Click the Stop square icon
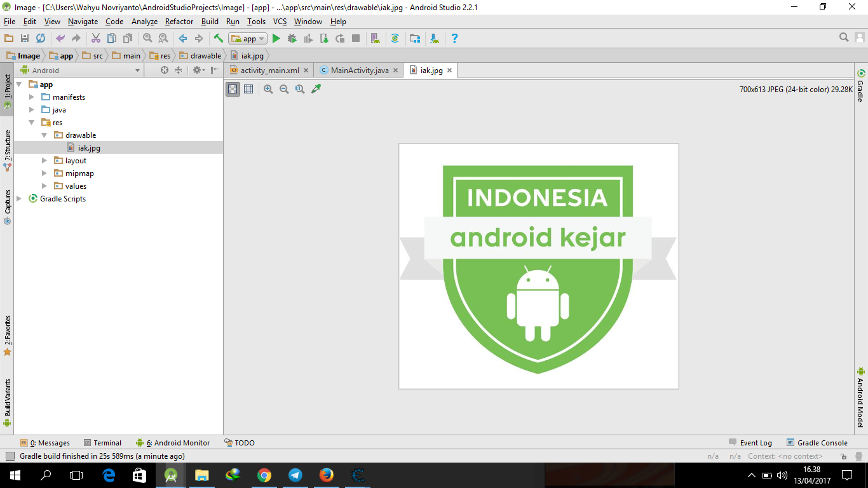 [356, 38]
